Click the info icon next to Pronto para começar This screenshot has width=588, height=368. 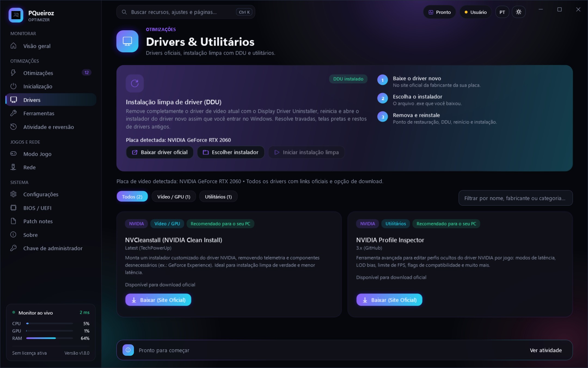click(x=128, y=350)
